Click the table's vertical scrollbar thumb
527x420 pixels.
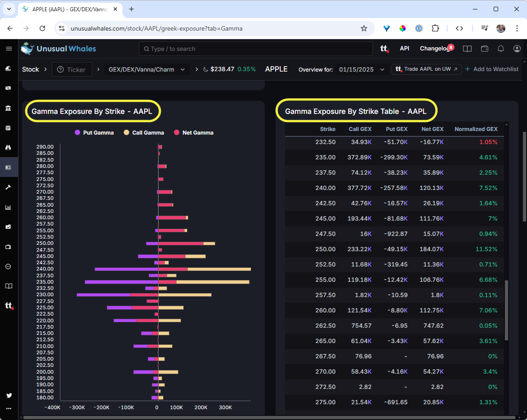point(506,311)
